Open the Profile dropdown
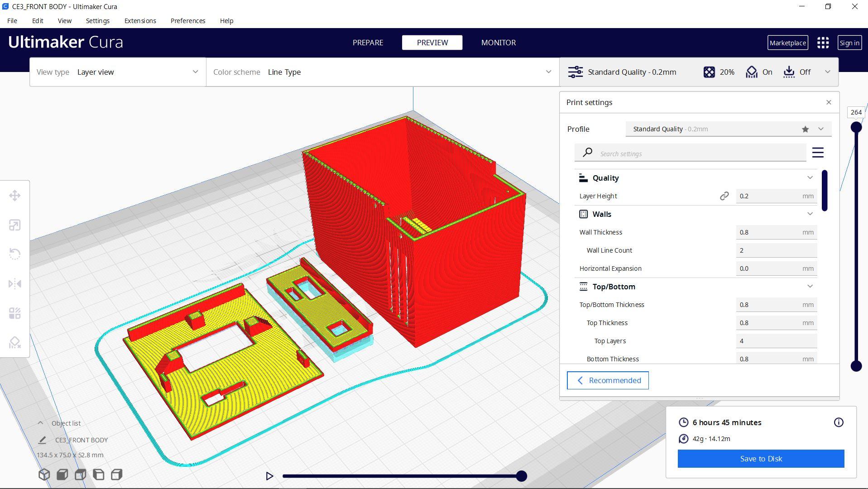Screen dimensions: 868x489 coord(729,129)
